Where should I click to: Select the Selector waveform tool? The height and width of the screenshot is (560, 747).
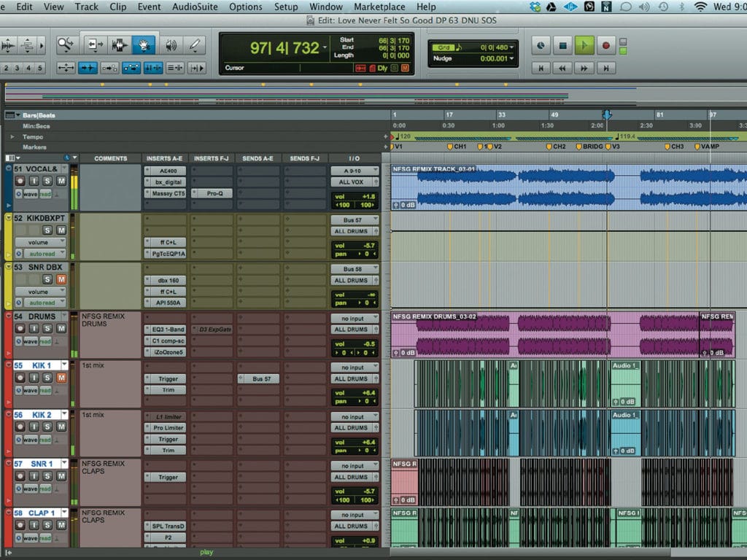pos(119,45)
